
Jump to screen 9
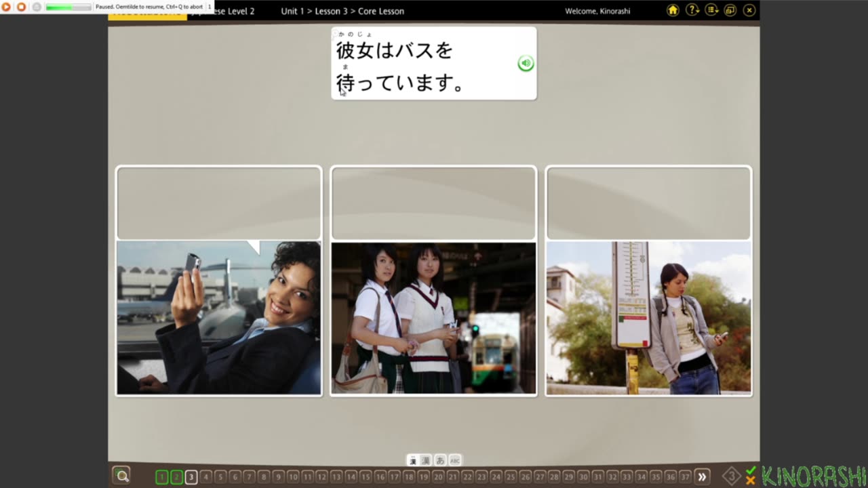tap(279, 476)
